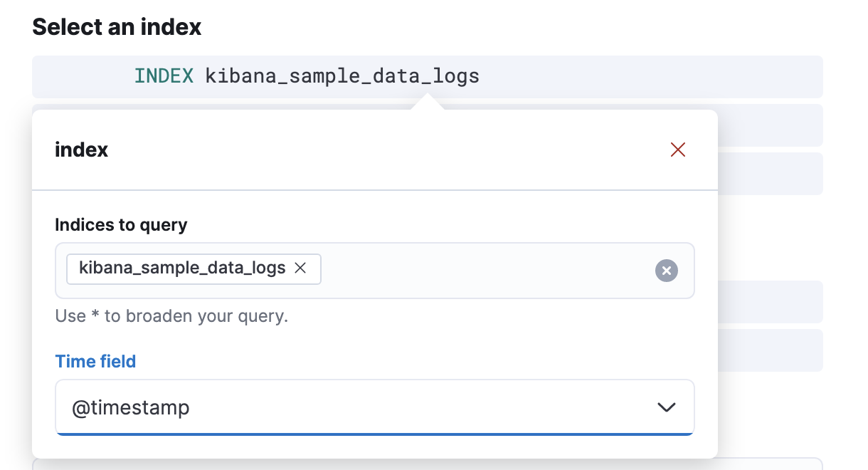Focus the Indices to query combo box
This screenshot has height=470, width=868.
tap(484, 271)
